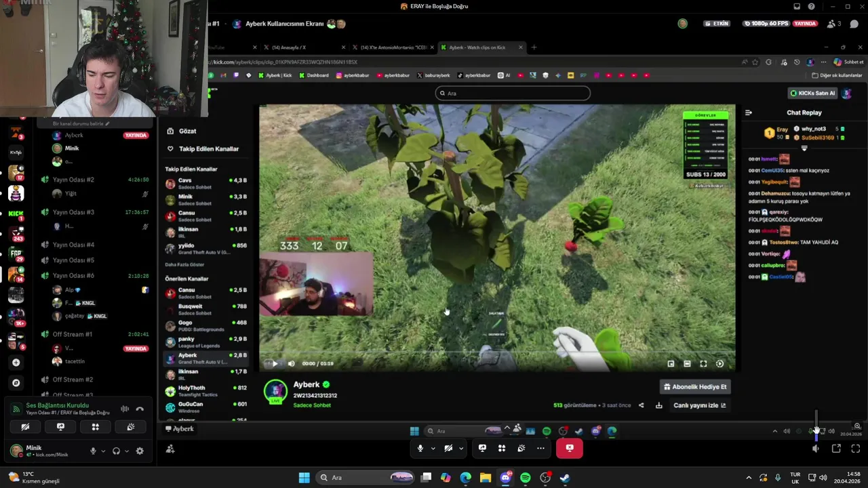The width and height of the screenshot is (868, 488).
Task: Open the Yayın Odası #4 voice channel
Action: click(x=73, y=245)
